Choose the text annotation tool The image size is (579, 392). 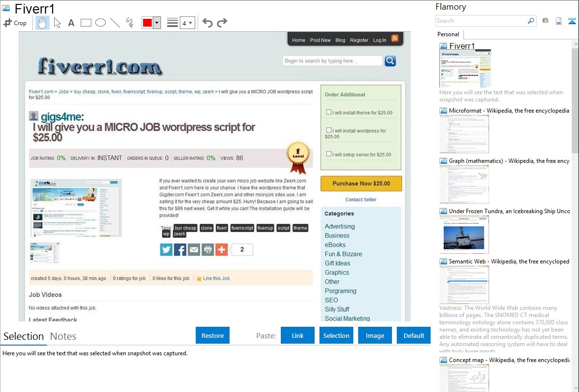tap(71, 23)
